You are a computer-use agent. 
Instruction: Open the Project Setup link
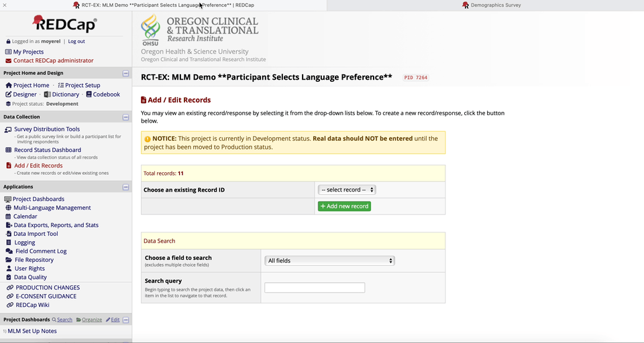pos(83,85)
